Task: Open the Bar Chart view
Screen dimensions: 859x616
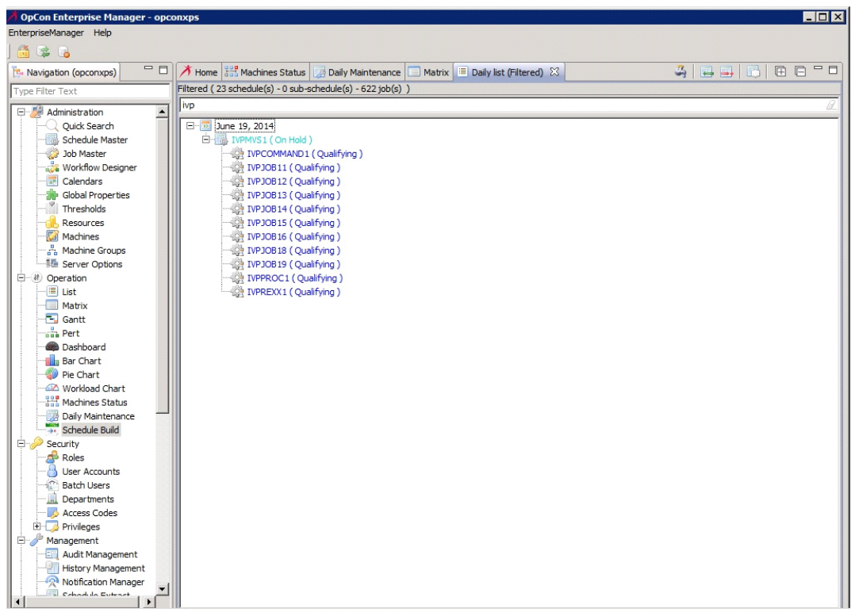Action: (x=82, y=361)
